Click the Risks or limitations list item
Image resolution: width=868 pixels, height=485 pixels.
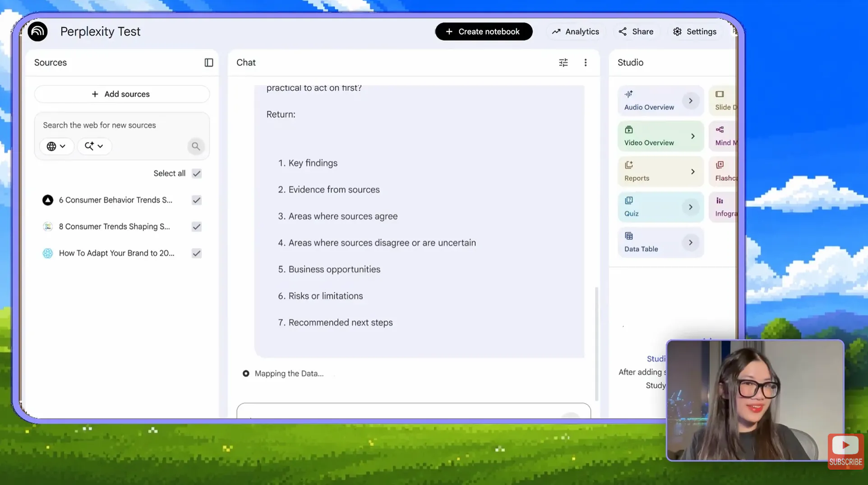coord(325,296)
